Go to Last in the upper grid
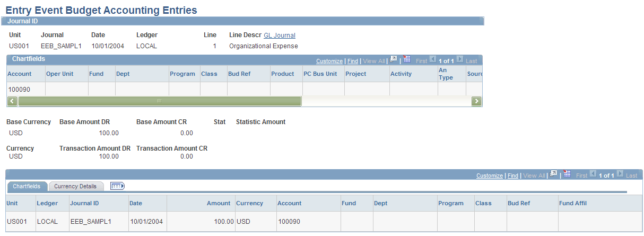The width and height of the screenshot is (644, 236). tap(472, 61)
